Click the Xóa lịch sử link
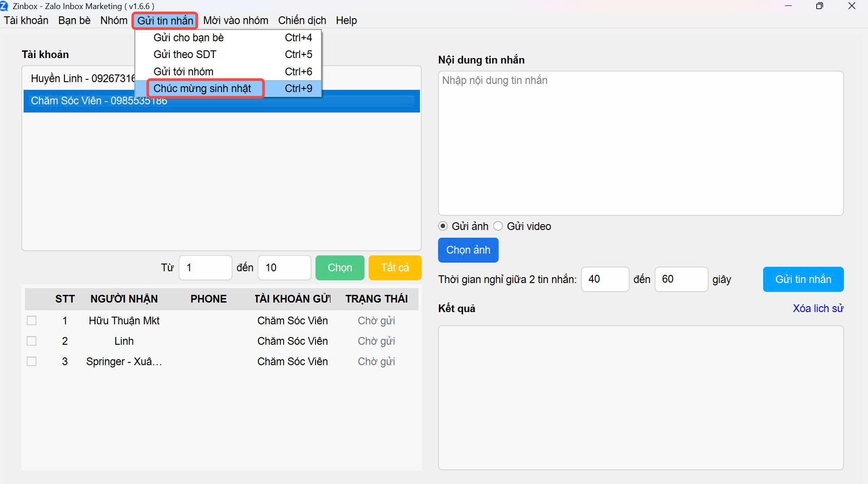The width and height of the screenshot is (868, 484). pos(818,308)
